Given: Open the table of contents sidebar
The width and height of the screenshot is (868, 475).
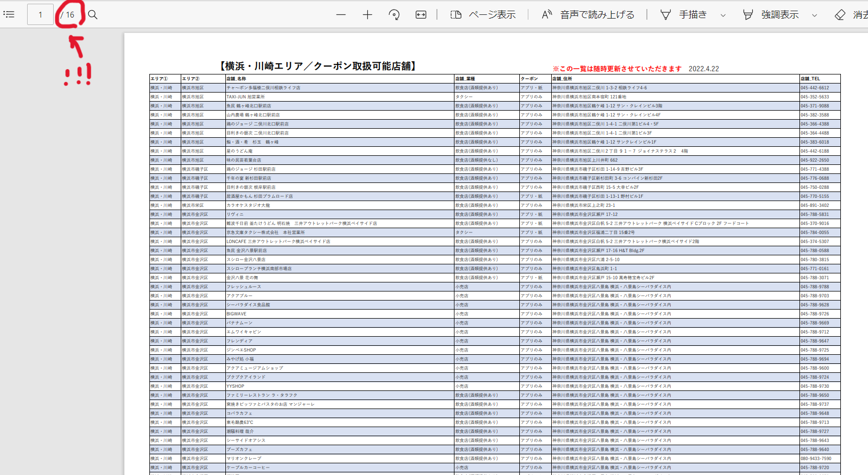Looking at the screenshot, I should click(9, 14).
